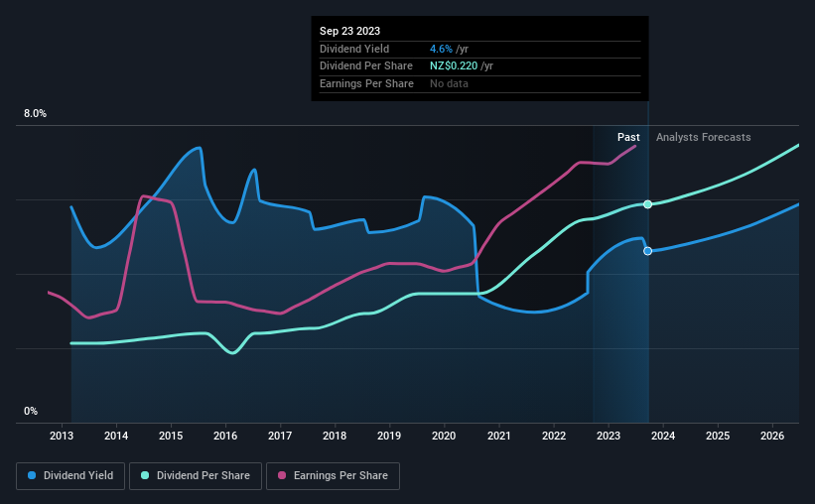815x504 pixels.
Task: Click the Dividend Per Share marker dot on chart
Action: pyautogui.click(x=647, y=204)
